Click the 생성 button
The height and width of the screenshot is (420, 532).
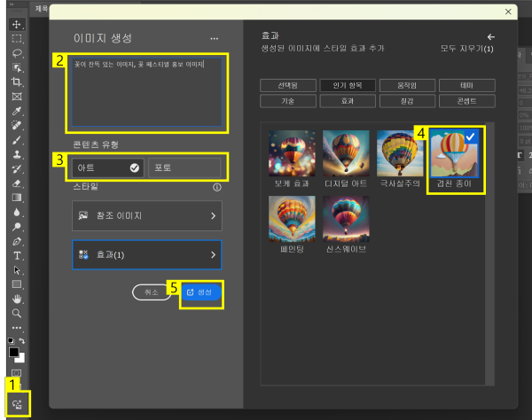(200, 292)
